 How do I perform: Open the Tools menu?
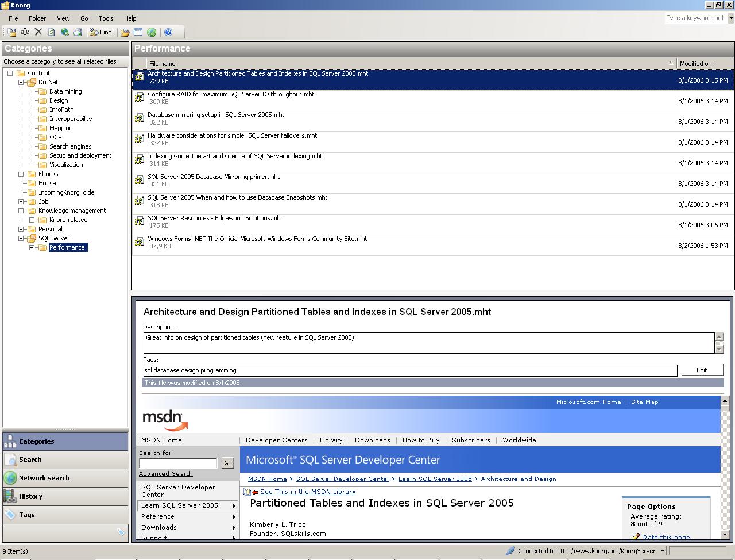(x=106, y=18)
